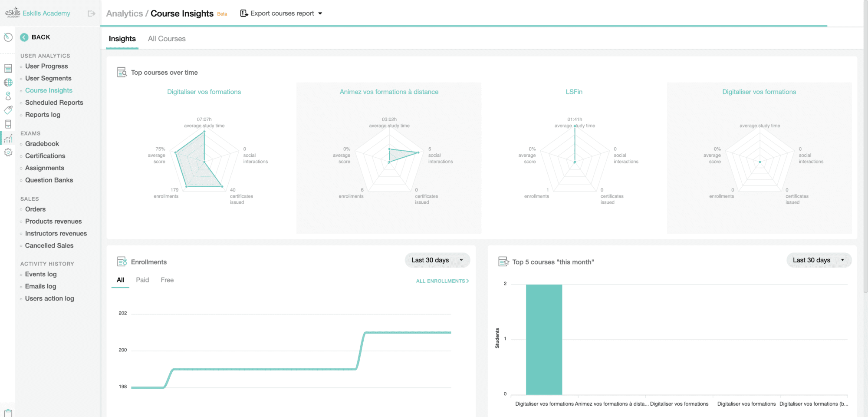Screen dimensions: 868x417
Task: Open the Last 30 days dropdown for Top 5 courses
Action: point(819,260)
